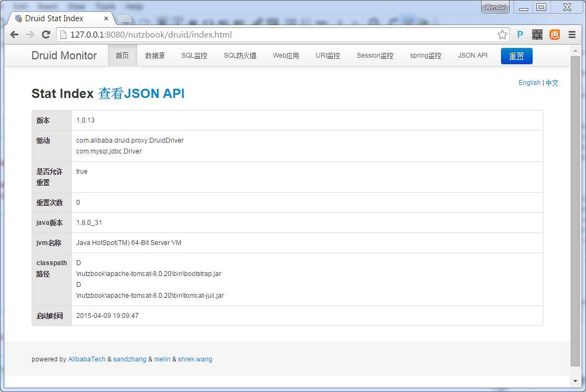Image resolution: width=586 pixels, height=392 pixels.
Task: Open the URI监控 navigation item
Action: [328, 56]
